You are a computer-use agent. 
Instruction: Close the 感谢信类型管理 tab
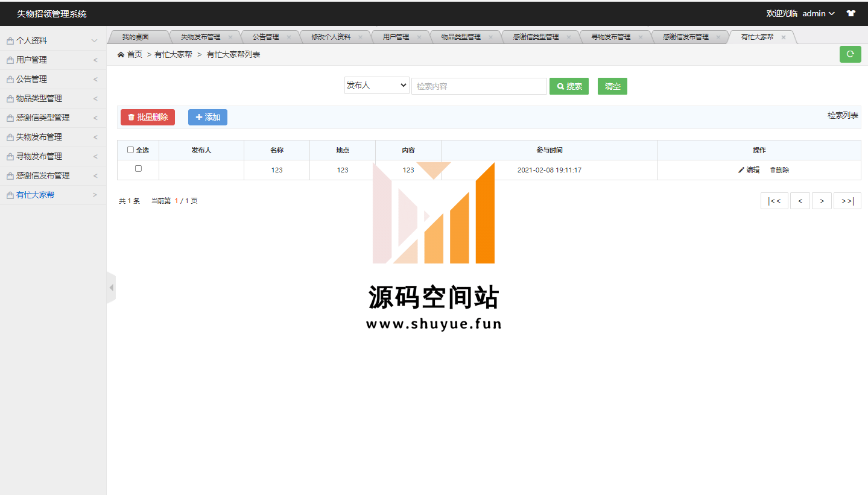click(x=569, y=37)
